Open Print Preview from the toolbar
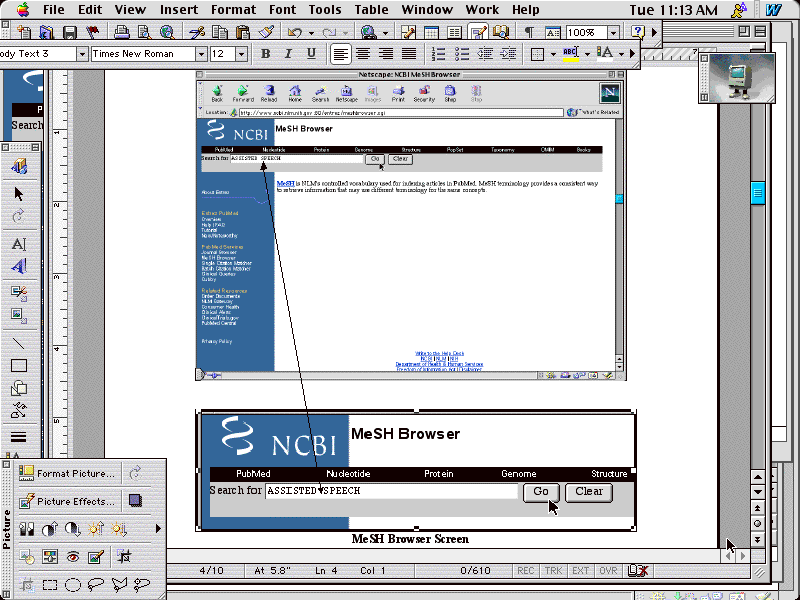Screen dimensions: 800x600 tap(144, 33)
